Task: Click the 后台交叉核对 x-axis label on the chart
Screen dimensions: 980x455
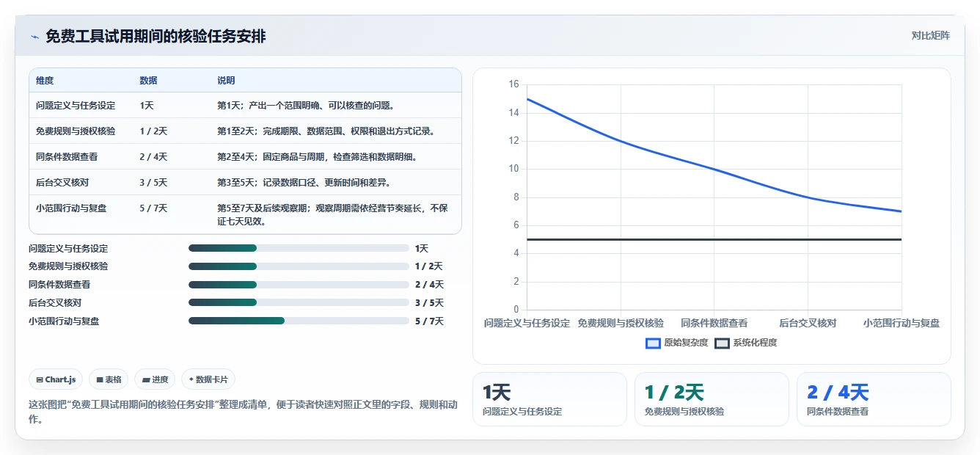Action: [808, 323]
